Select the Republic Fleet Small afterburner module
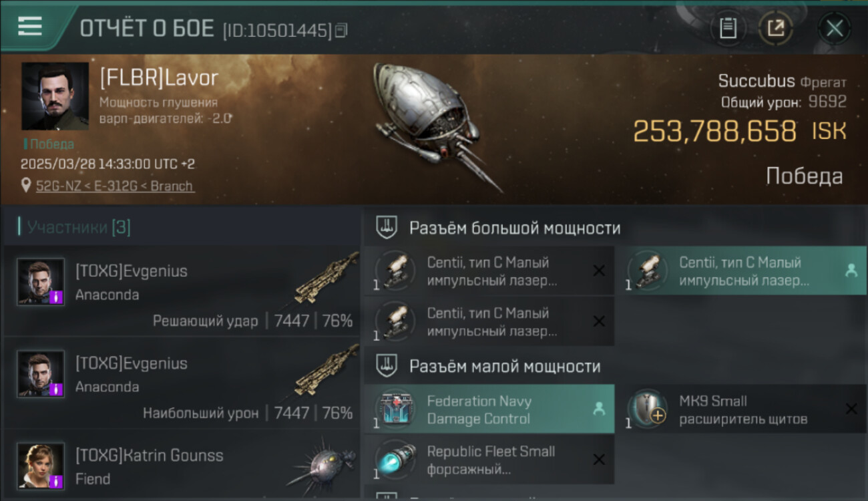This screenshot has width=868, height=501. pos(489,460)
